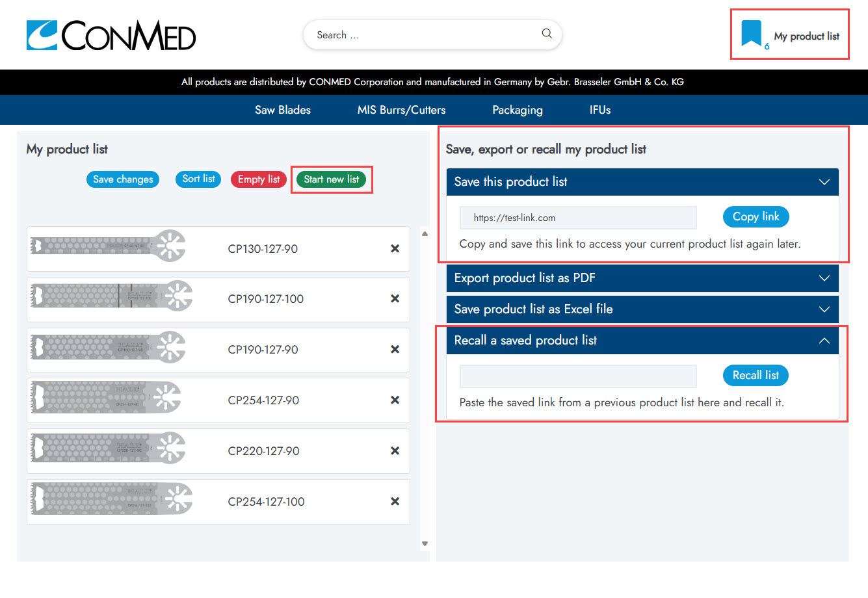Image resolution: width=868 pixels, height=598 pixels.
Task: Switch to the IFUs tab
Action: click(599, 110)
